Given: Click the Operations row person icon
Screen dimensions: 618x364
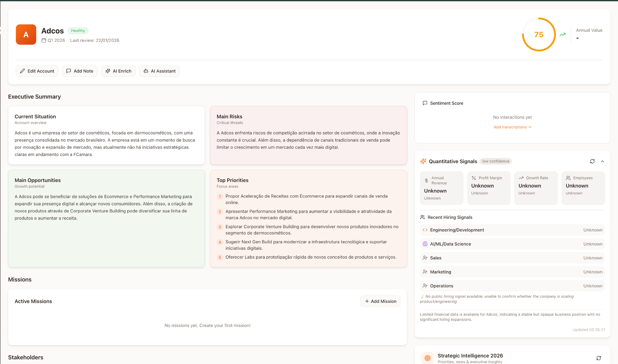Looking at the screenshot, I should [x=425, y=286].
